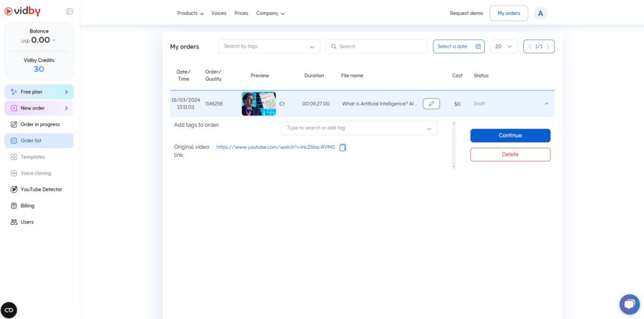Open Voice cloning in the sidebar
The image size is (644, 319).
pos(39,173)
